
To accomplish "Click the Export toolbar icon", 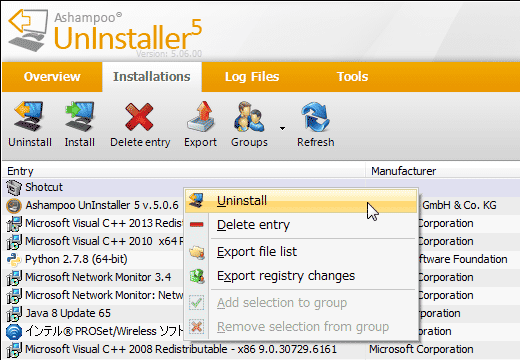I will pos(200,116).
